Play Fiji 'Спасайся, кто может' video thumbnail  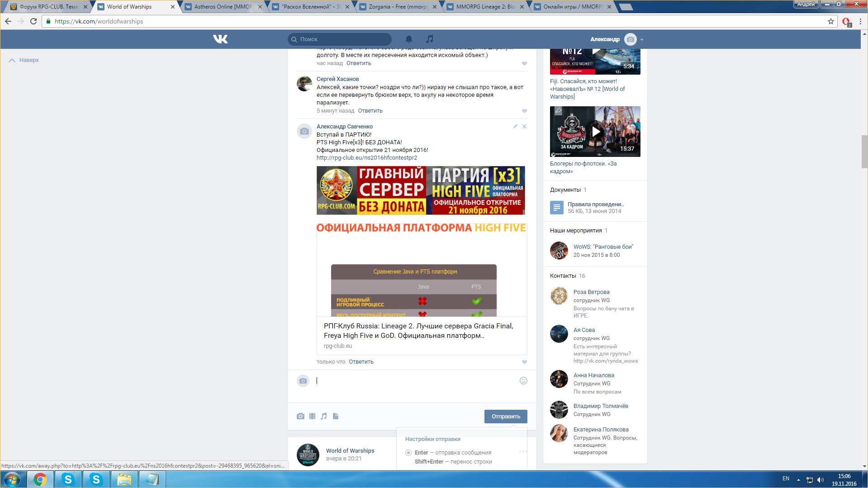click(595, 62)
